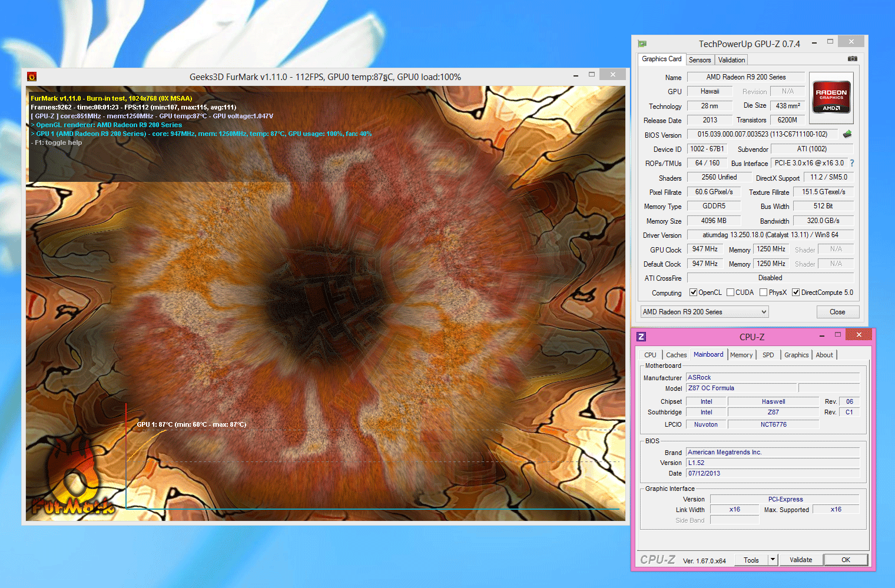Click the green BIOS save chip icon

click(x=847, y=134)
